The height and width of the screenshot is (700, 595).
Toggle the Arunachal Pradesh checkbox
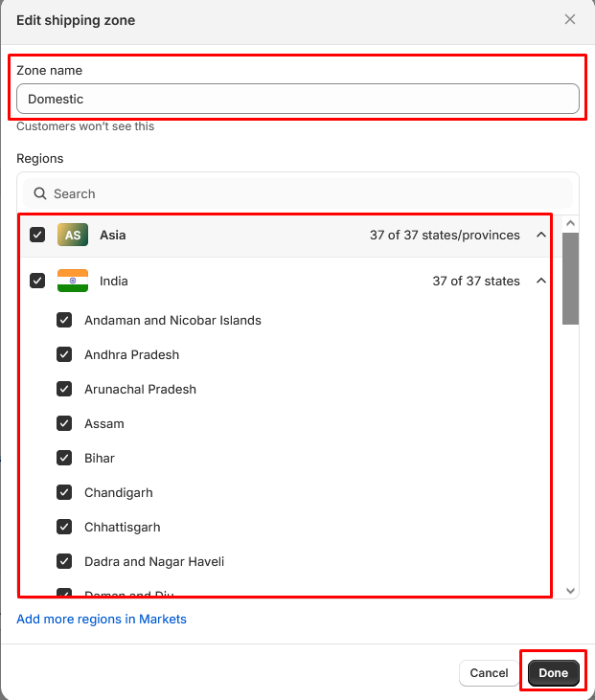pyautogui.click(x=64, y=389)
